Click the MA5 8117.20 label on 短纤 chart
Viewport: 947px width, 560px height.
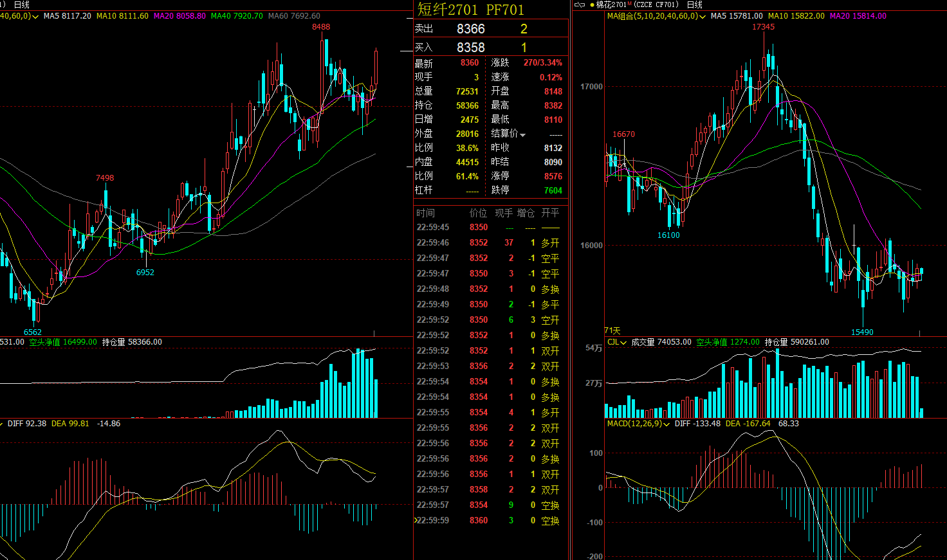pyautogui.click(x=68, y=16)
